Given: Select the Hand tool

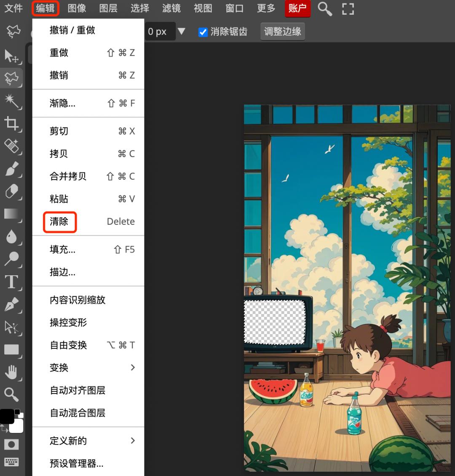Looking at the screenshot, I should (x=11, y=372).
